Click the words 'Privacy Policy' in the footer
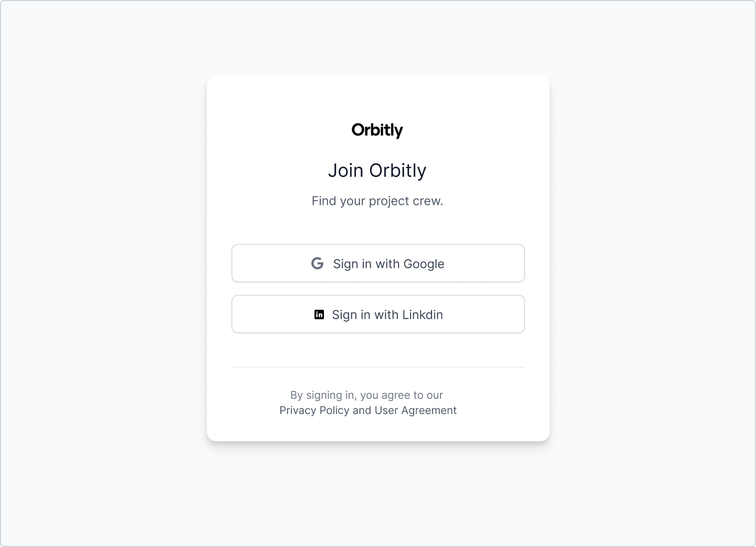 pos(316,410)
